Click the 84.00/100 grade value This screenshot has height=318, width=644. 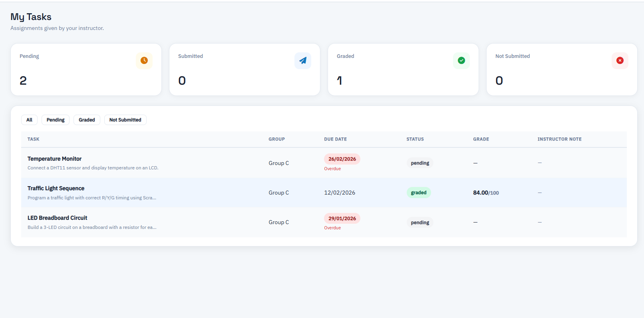486,193
